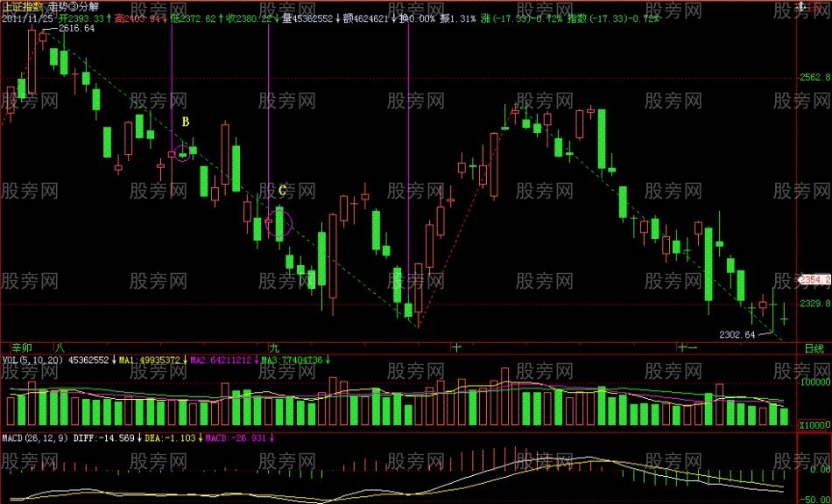Click the -50.00 MACD axis label

pyautogui.click(x=817, y=500)
